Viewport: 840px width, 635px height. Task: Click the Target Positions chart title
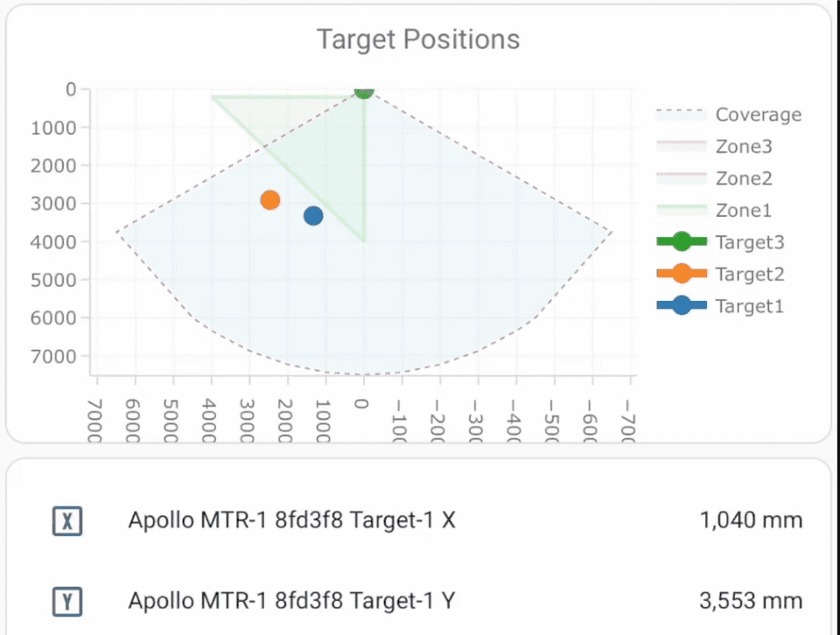click(x=417, y=38)
